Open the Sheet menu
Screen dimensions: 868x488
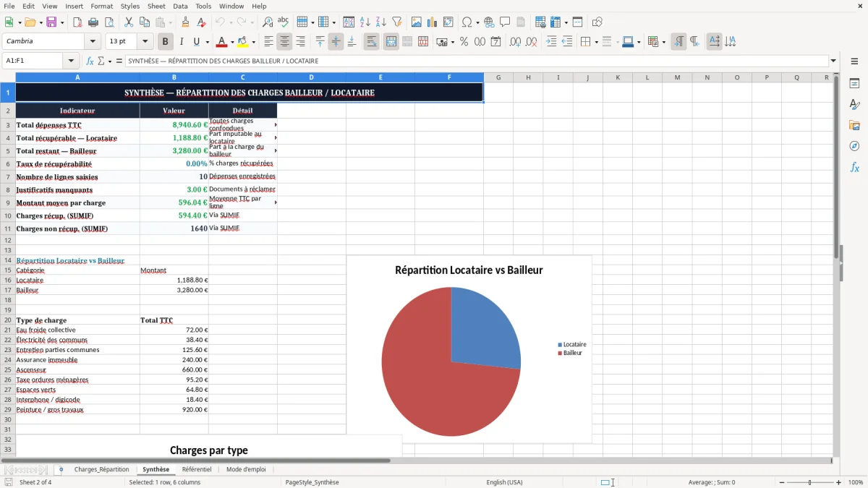point(156,6)
